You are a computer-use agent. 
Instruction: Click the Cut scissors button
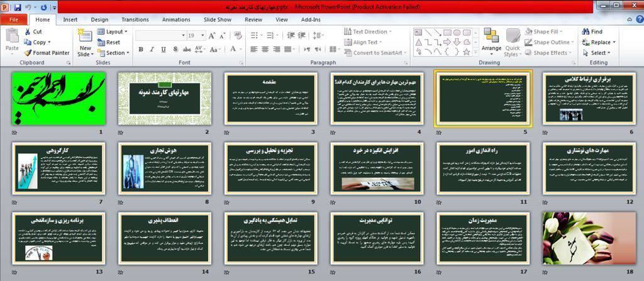click(33, 31)
